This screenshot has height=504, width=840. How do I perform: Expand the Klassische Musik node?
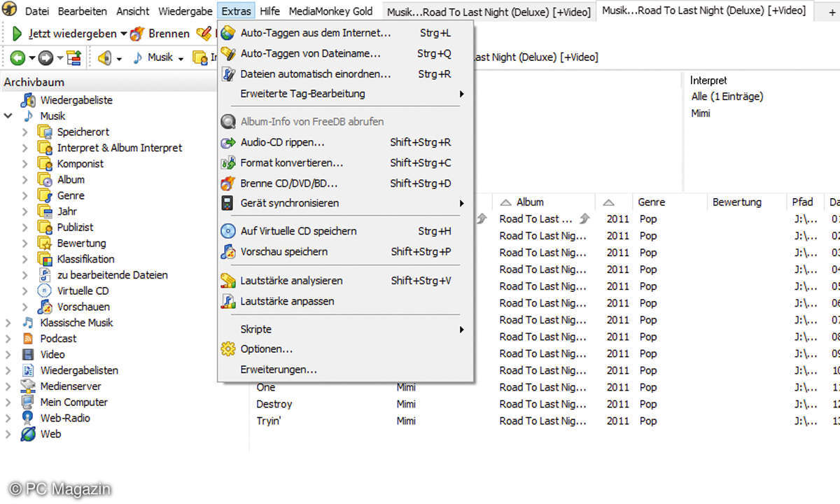point(8,323)
